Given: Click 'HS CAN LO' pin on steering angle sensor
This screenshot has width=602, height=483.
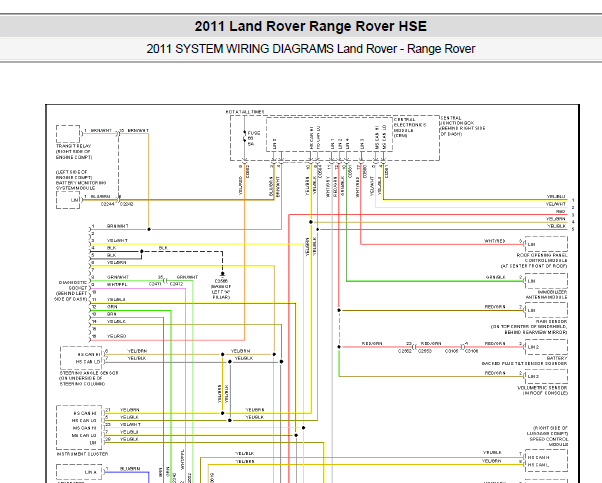Looking at the screenshot, I should pyautogui.click(x=88, y=362).
